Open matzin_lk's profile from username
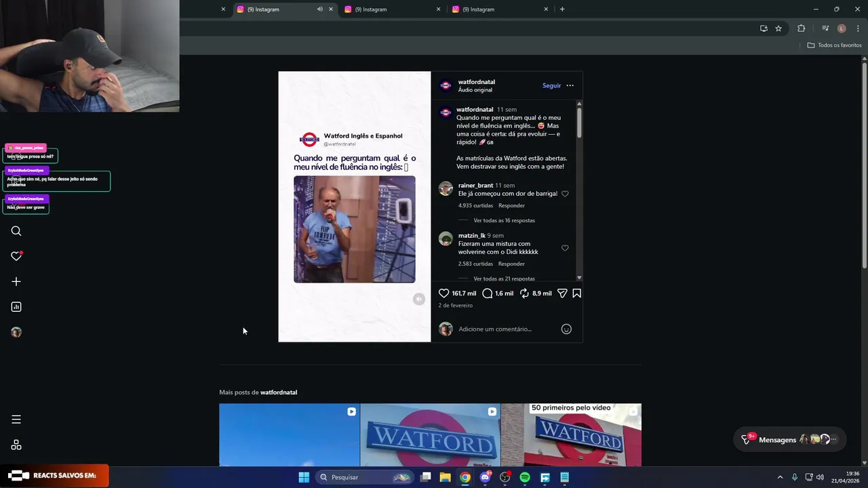Image resolution: width=868 pixels, height=488 pixels. [x=471, y=236]
